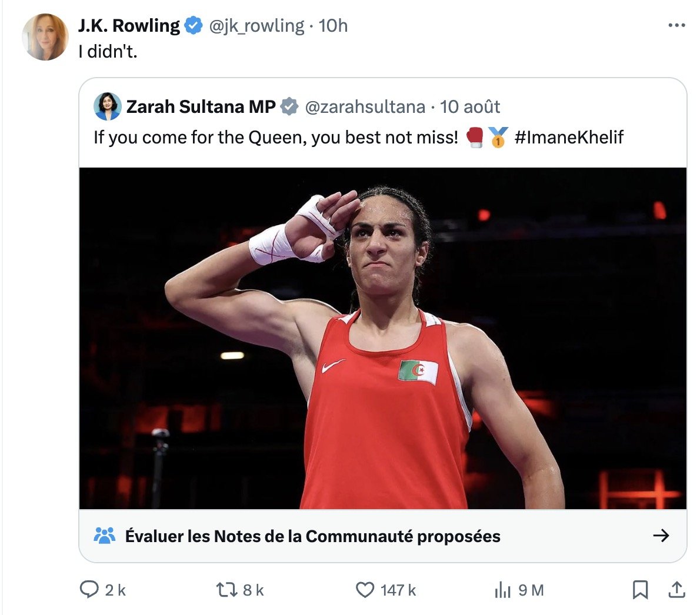700x615 pixels.
Task: Open the J.K. Rowling display name
Action: tap(129, 26)
